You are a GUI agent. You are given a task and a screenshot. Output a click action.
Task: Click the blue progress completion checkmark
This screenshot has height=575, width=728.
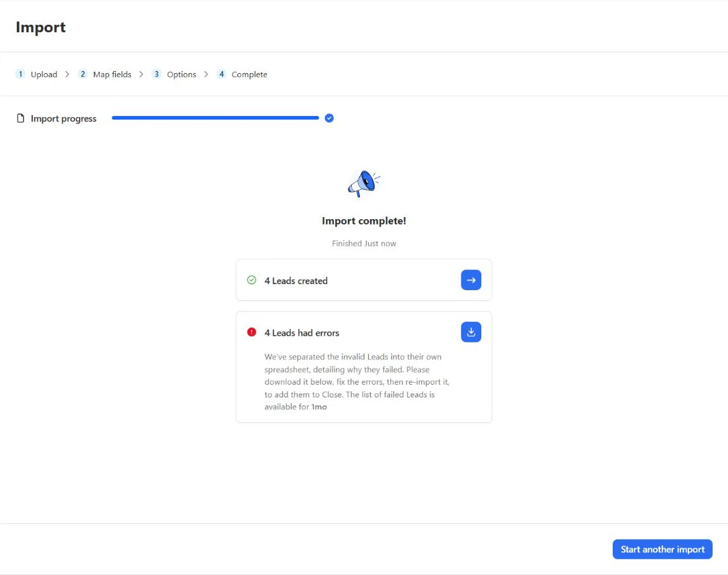329,118
